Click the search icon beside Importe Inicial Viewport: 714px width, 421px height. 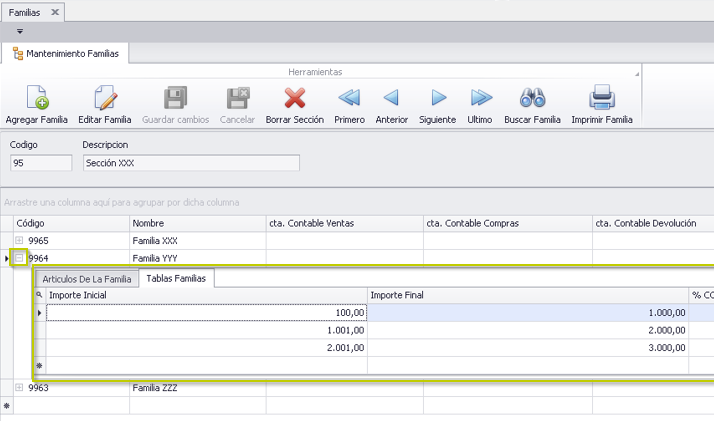(39, 295)
